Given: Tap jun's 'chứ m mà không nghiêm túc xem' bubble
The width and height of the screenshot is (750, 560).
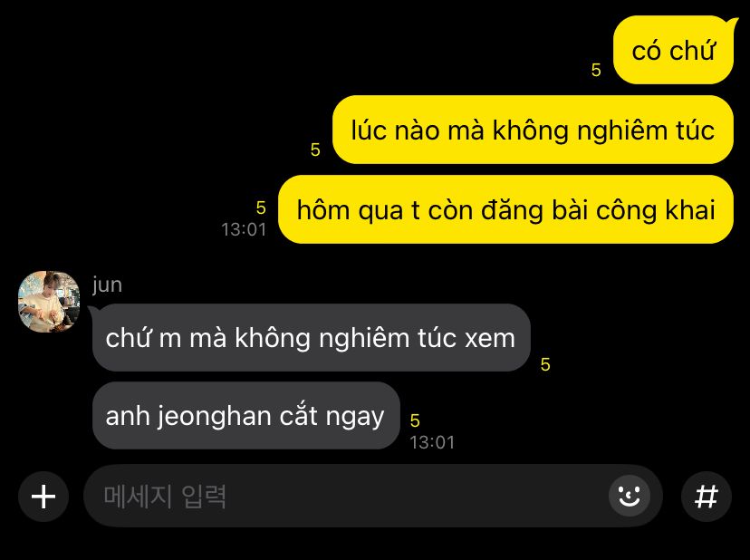Looking at the screenshot, I should [312, 338].
